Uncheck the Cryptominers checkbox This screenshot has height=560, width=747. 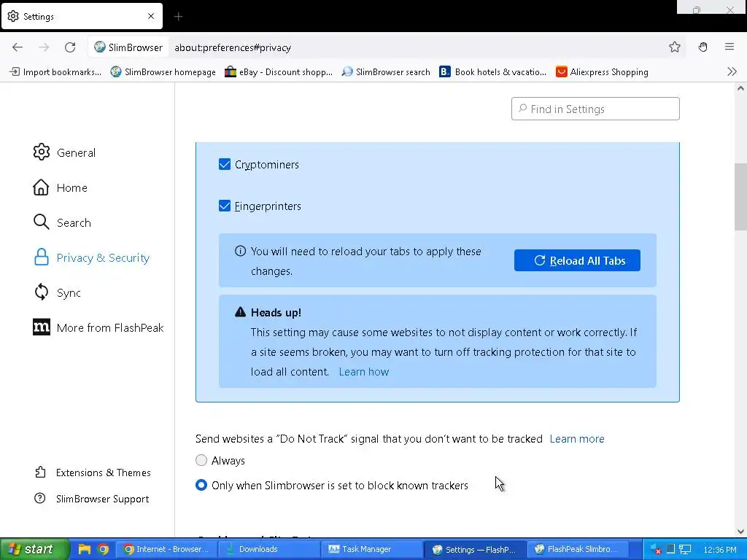point(225,164)
